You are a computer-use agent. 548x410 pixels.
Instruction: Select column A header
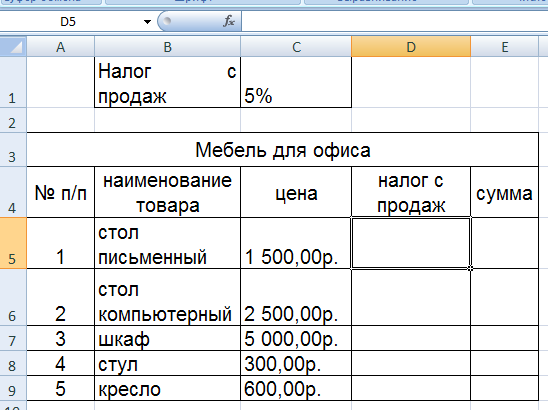60,47
